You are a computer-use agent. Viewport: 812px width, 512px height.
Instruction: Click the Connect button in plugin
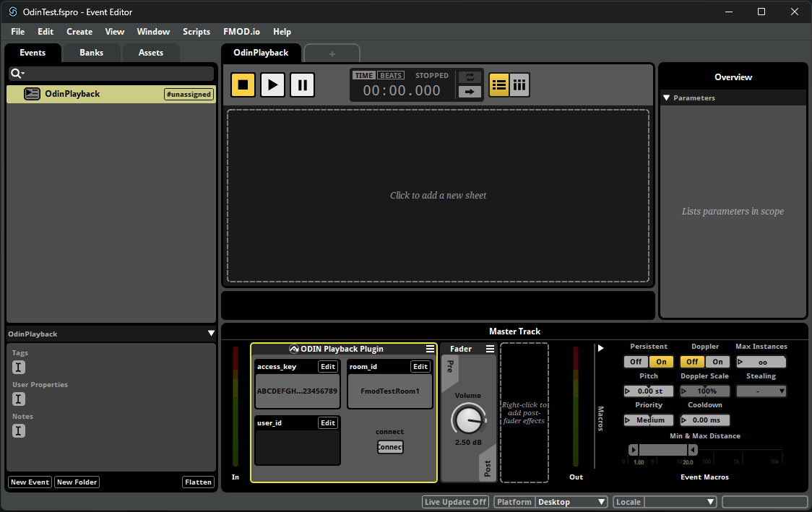[390, 447]
